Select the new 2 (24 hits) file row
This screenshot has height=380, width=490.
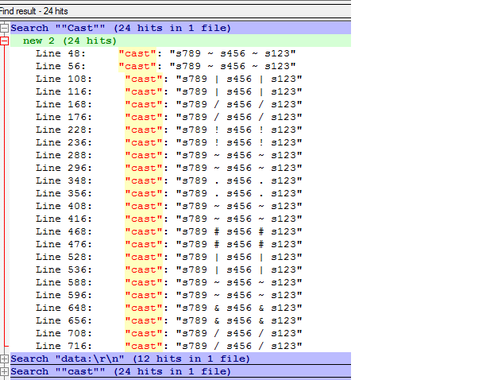pyautogui.click(x=181, y=41)
